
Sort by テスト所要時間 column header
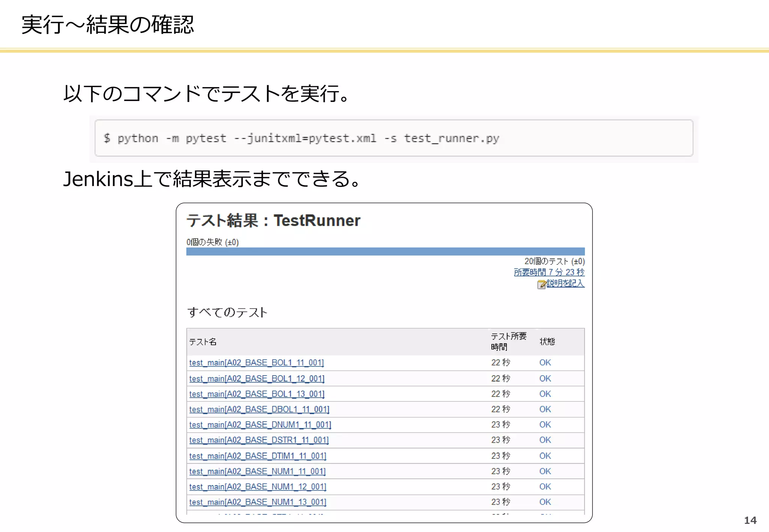508,341
